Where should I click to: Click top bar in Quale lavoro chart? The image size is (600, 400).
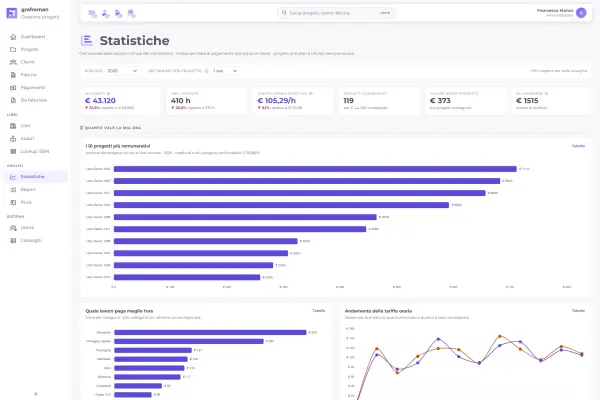[x=210, y=332]
